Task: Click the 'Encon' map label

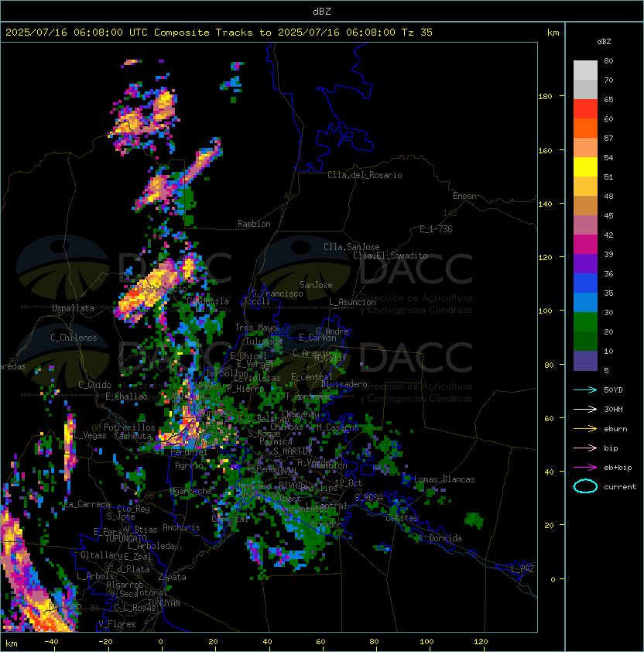Action: [464, 196]
